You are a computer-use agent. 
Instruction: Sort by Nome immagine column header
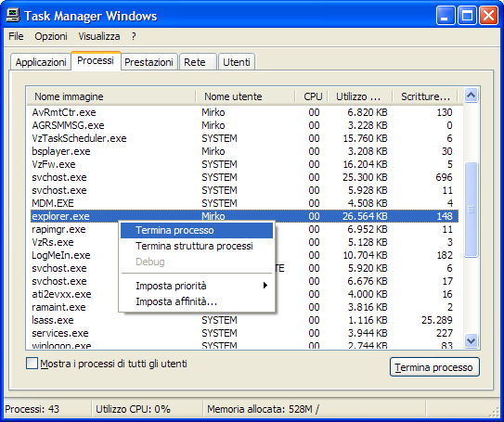[111, 96]
